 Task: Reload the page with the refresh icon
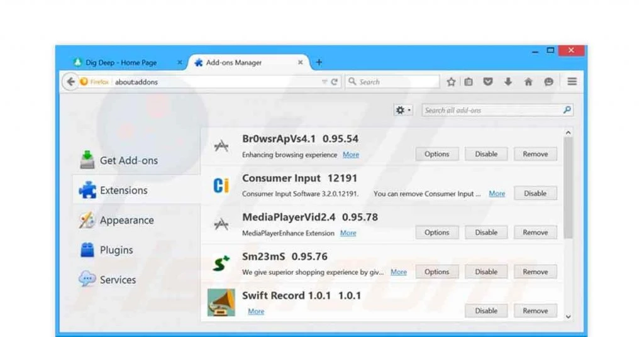(335, 82)
